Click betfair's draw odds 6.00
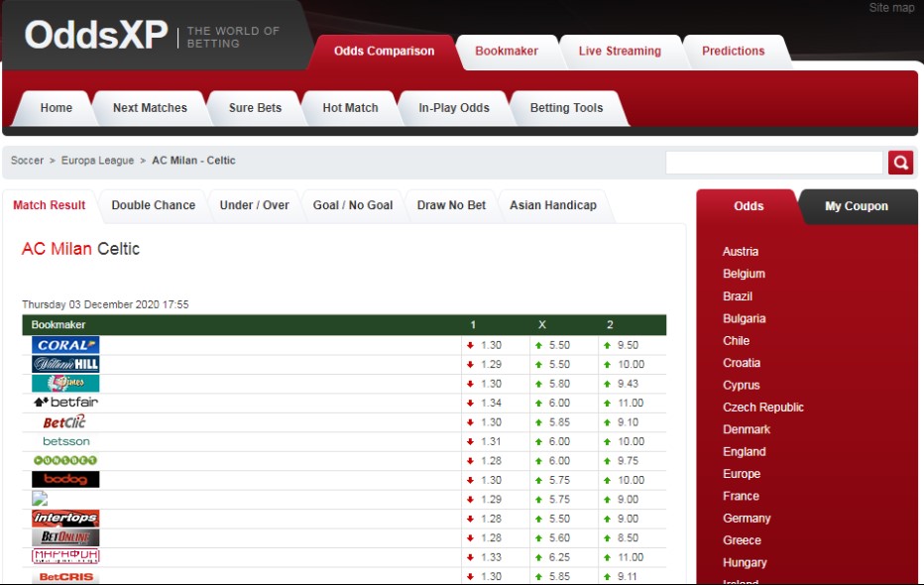 coord(559,403)
